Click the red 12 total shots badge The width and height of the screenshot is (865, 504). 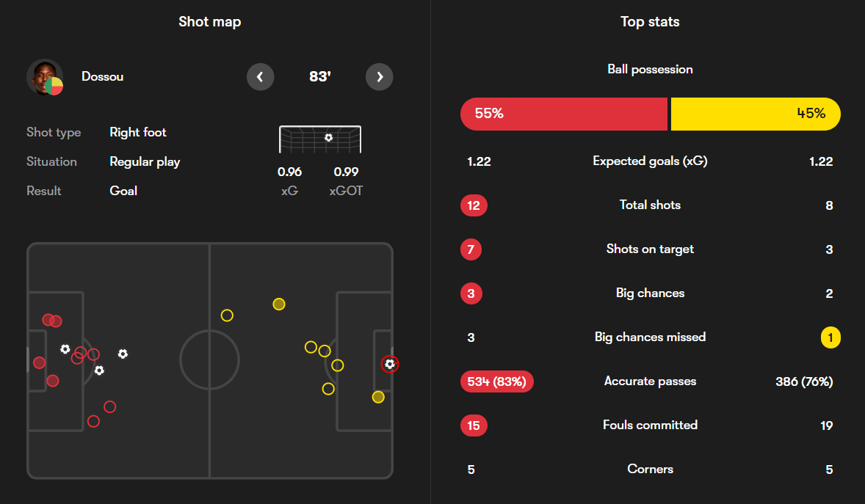[x=473, y=205]
